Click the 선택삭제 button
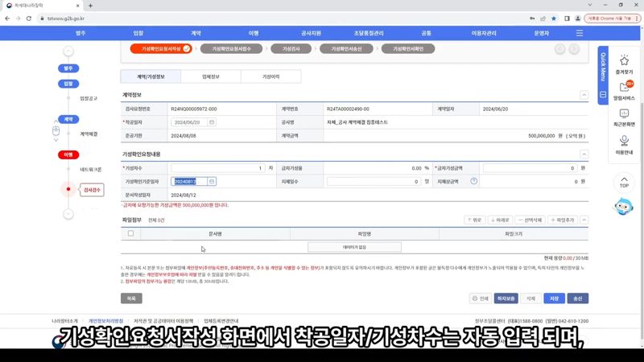 [x=530, y=220]
